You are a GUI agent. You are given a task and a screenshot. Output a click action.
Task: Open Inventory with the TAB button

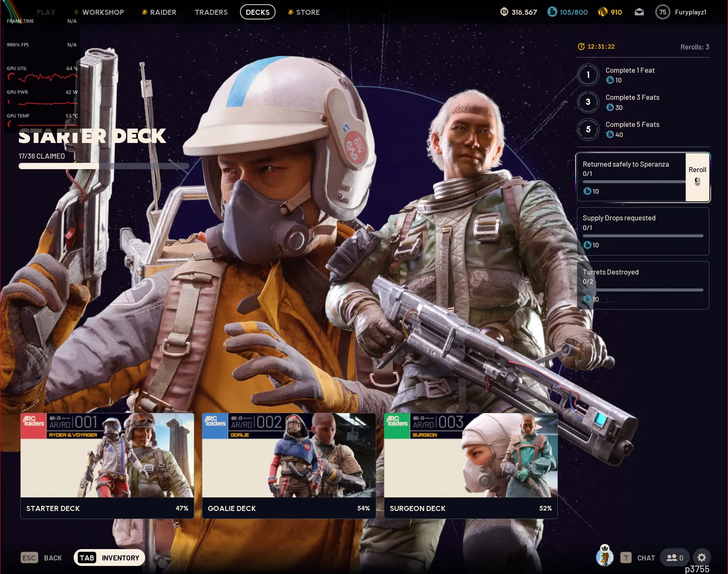[109, 558]
